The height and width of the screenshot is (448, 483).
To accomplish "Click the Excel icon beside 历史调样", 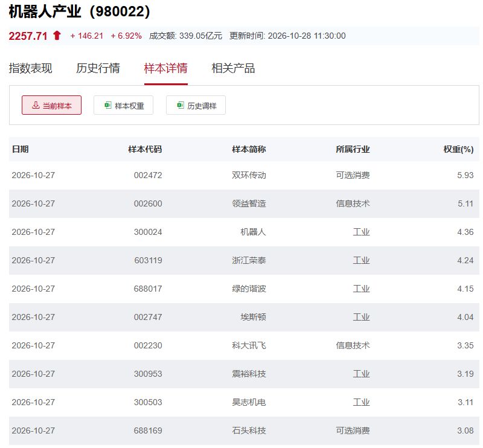I will point(180,105).
